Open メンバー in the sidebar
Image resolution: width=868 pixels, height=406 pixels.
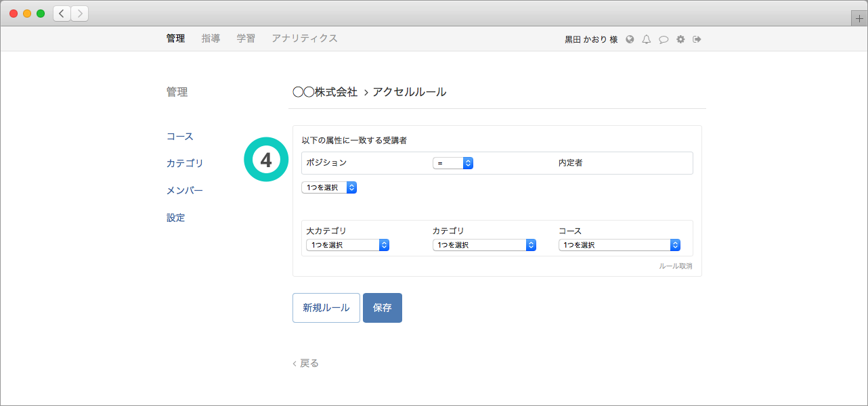click(x=185, y=191)
